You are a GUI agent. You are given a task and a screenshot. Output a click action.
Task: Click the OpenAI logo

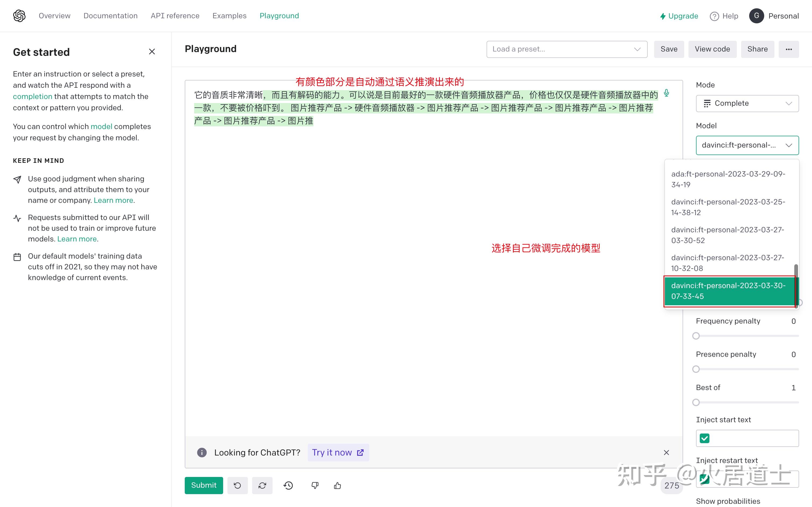click(x=19, y=16)
